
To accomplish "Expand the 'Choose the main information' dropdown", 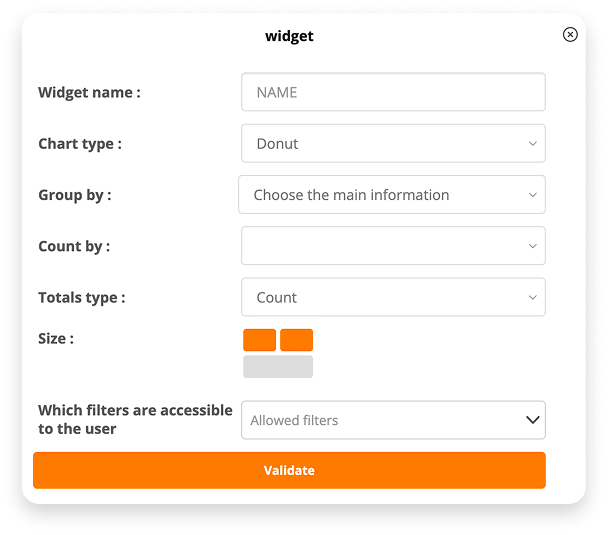I will point(392,195).
